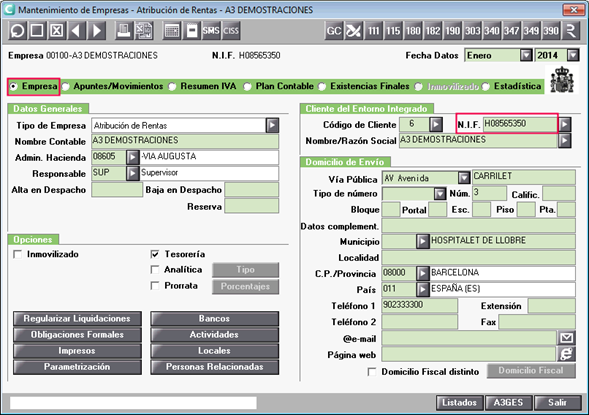Uncheck the Tesorería checkbox
The height and width of the screenshot is (415, 589).
155,255
